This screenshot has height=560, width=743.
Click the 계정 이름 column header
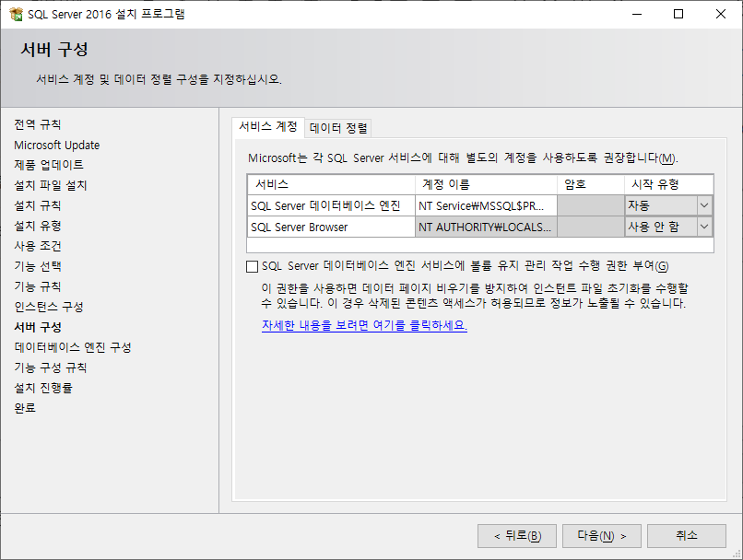coord(486,184)
